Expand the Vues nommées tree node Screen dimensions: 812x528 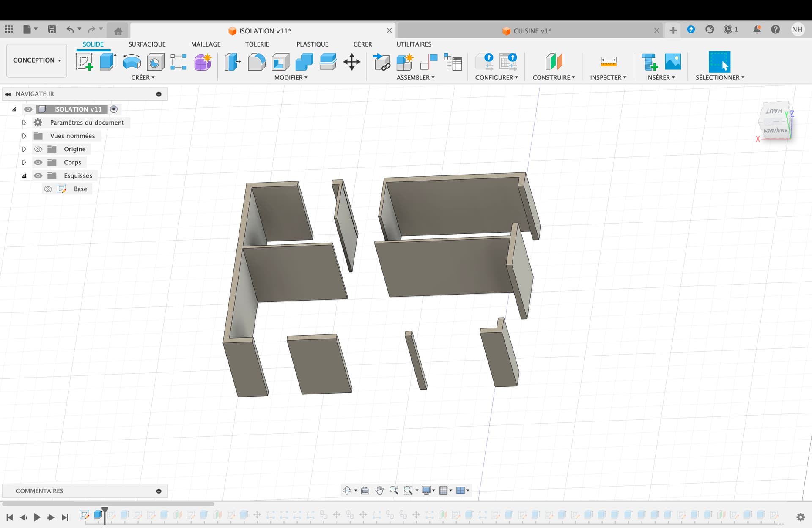tap(24, 136)
